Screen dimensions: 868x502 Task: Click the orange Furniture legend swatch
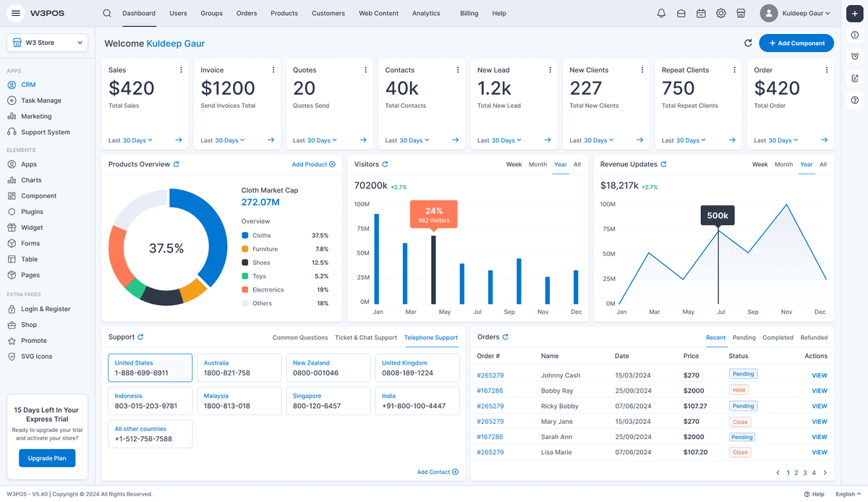(x=245, y=249)
